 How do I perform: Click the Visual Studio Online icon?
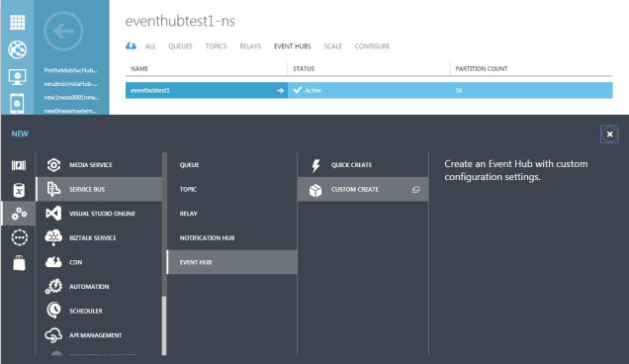click(x=53, y=213)
